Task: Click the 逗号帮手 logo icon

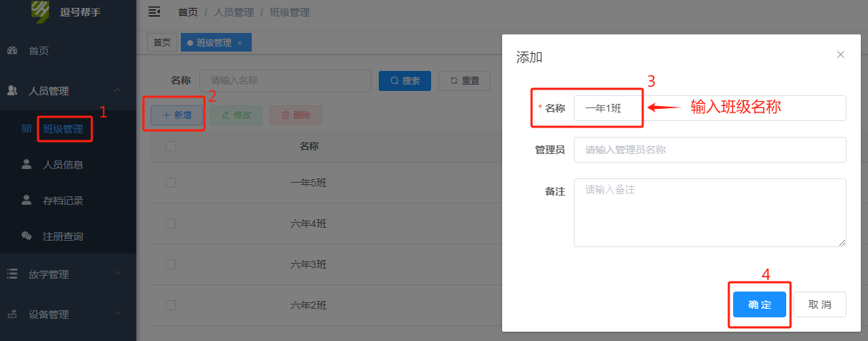Action: coord(42,11)
